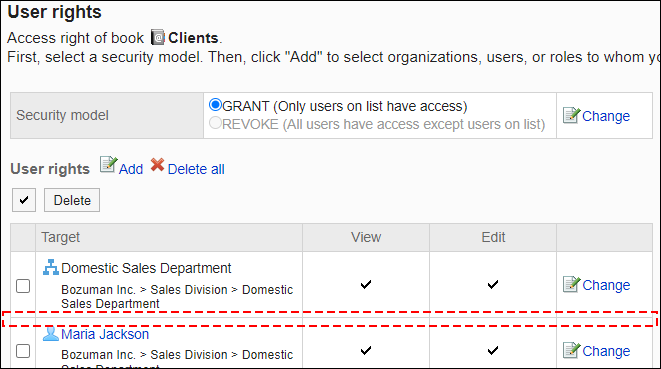Open Change link for Maria Jackson
Viewport: 661px width, 369px height.
(x=606, y=351)
